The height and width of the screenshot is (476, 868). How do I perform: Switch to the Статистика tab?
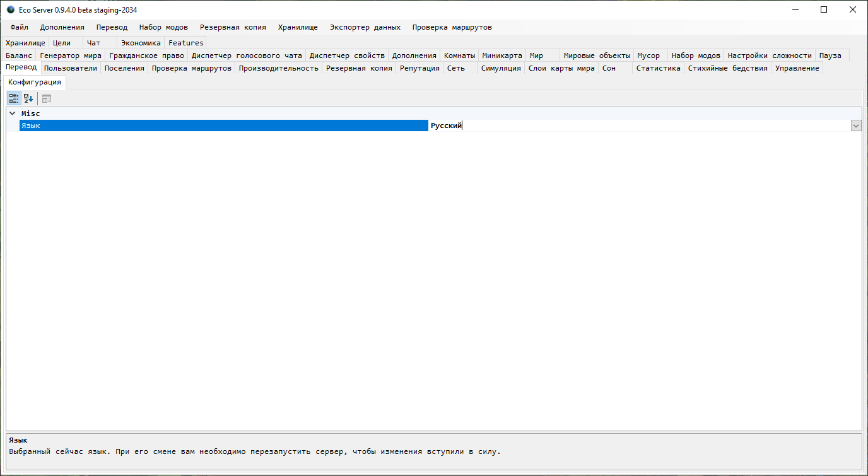658,68
